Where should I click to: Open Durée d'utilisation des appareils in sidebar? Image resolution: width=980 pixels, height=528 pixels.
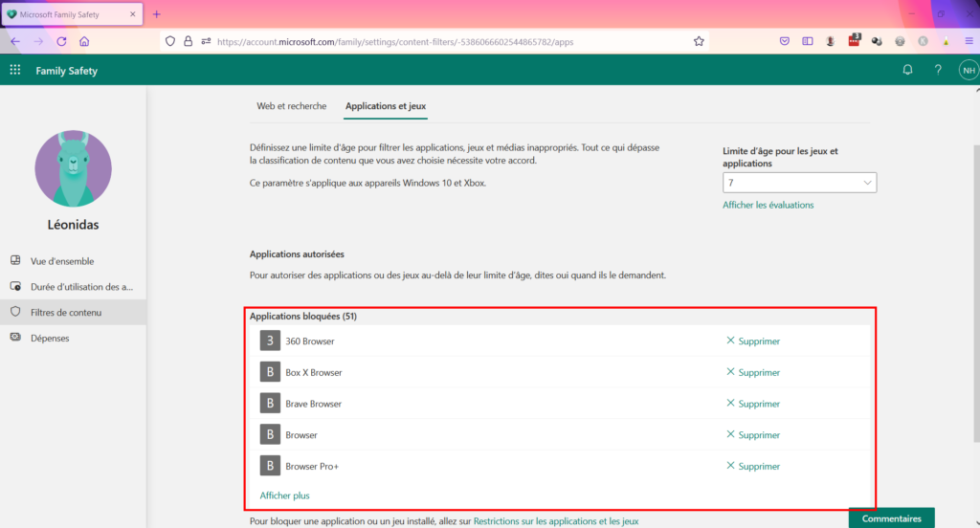coord(73,286)
